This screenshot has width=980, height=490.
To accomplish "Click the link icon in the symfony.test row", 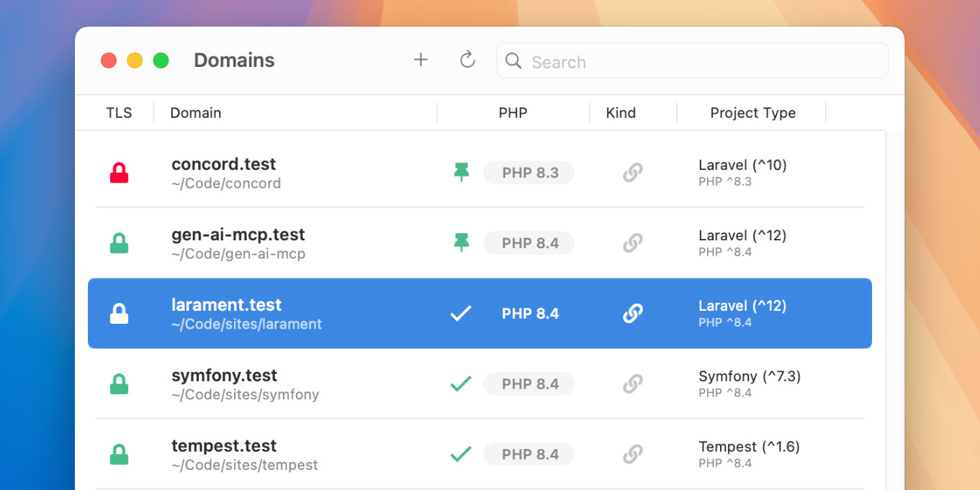I will (632, 384).
